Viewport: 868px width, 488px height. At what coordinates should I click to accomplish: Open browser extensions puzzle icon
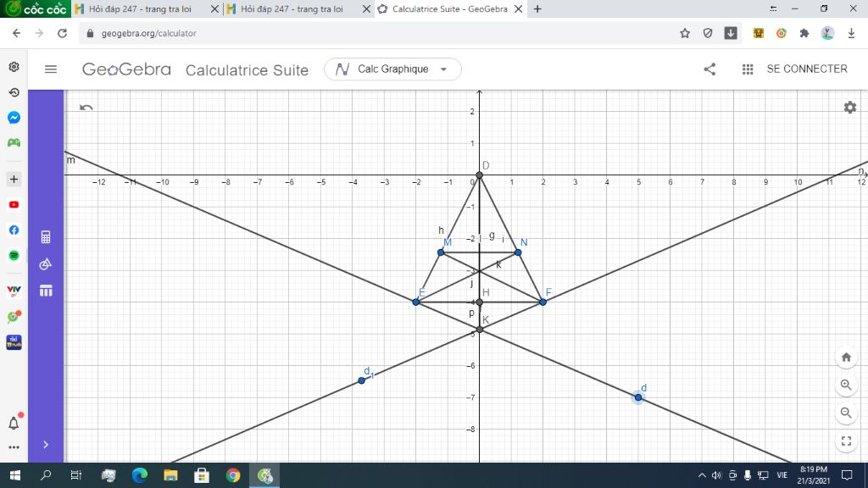[x=804, y=33]
